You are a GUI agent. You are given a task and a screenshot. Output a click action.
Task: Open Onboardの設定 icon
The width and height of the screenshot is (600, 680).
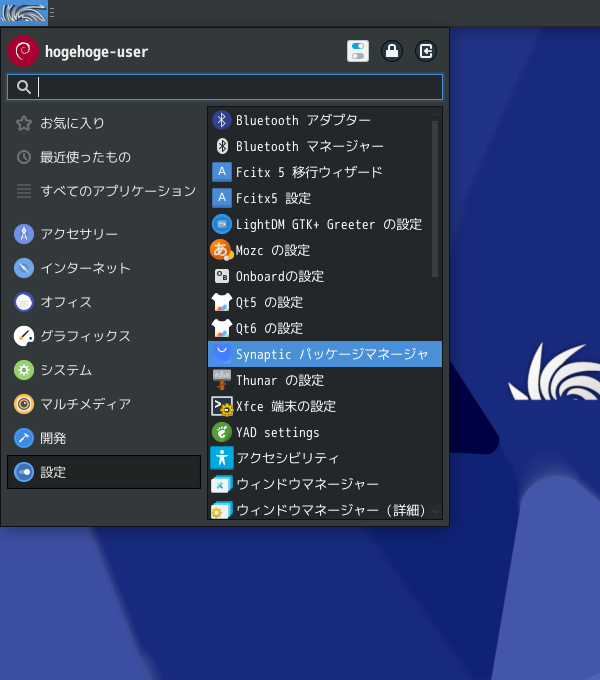point(222,276)
